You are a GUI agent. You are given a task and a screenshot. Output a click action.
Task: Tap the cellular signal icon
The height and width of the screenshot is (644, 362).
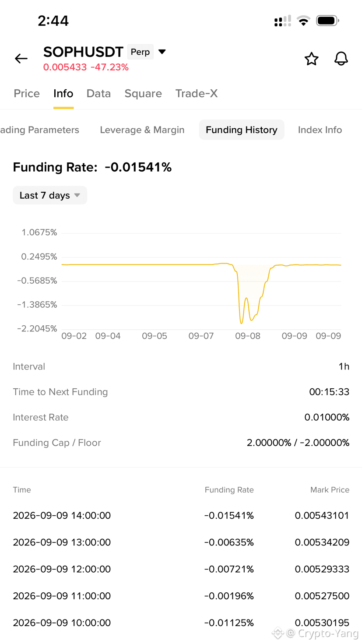pyautogui.click(x=282, y=21)
